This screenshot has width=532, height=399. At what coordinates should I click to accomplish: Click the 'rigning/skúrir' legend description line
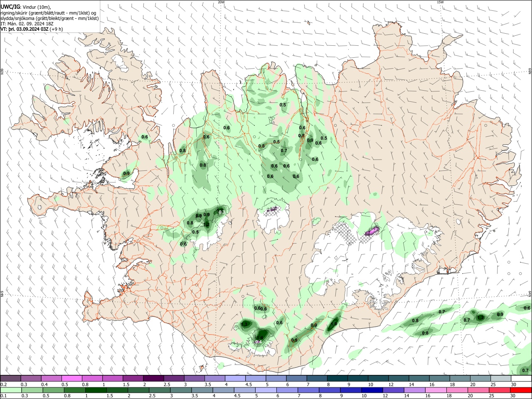(x=48, y=13)
